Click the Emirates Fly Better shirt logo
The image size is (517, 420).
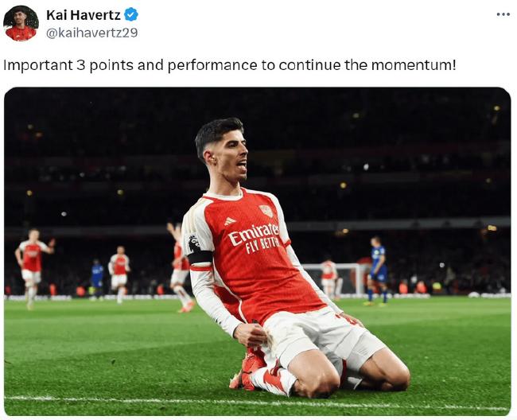point(253,236)
